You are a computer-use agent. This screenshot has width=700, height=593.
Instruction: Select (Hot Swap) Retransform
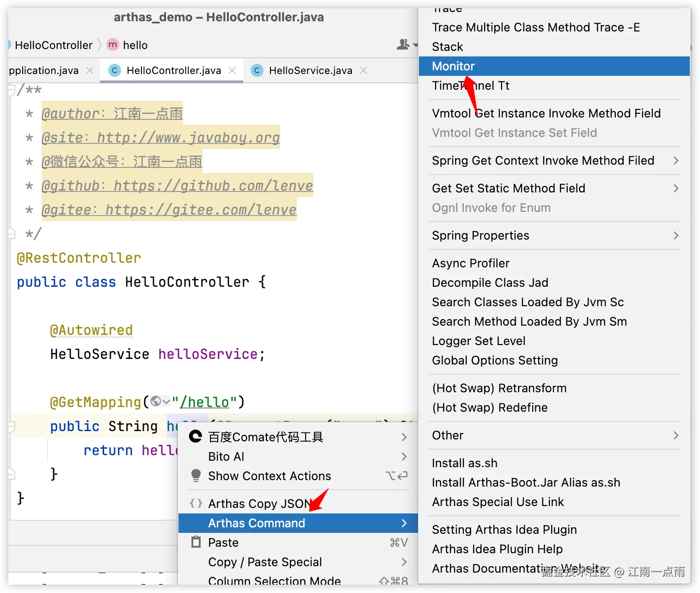click(x=554, y=388)
